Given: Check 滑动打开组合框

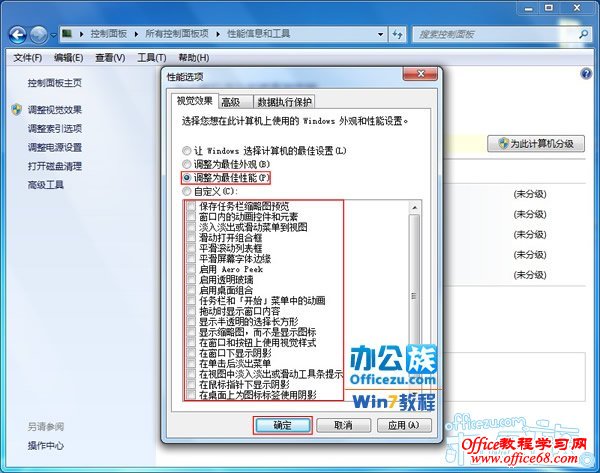Looking at the screenshot, I should click(191, 238).
